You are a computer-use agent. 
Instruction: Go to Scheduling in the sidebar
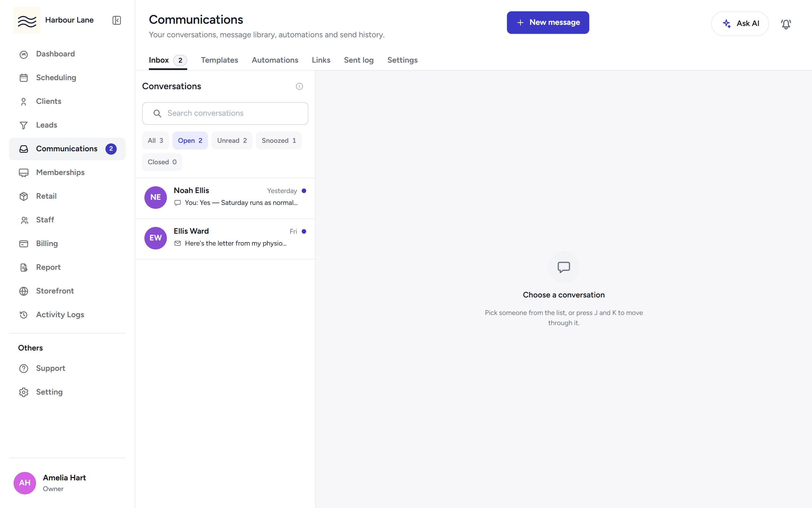pyautogui.click(x=67, y=78)
